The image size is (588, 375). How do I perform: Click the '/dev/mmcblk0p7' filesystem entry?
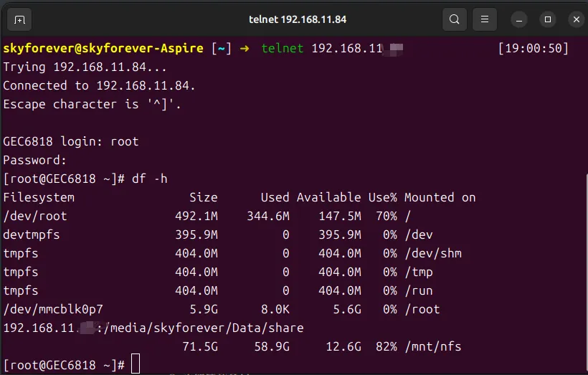pos(53,309)
